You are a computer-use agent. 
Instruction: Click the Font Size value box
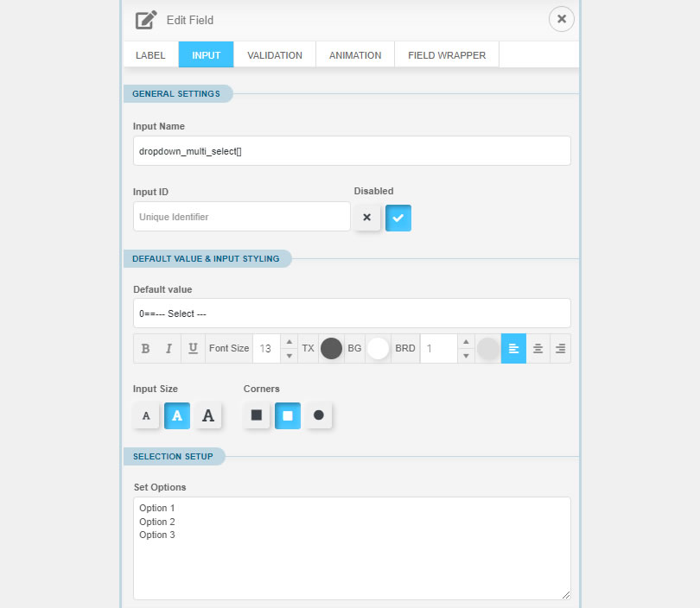tap(266, 348)
